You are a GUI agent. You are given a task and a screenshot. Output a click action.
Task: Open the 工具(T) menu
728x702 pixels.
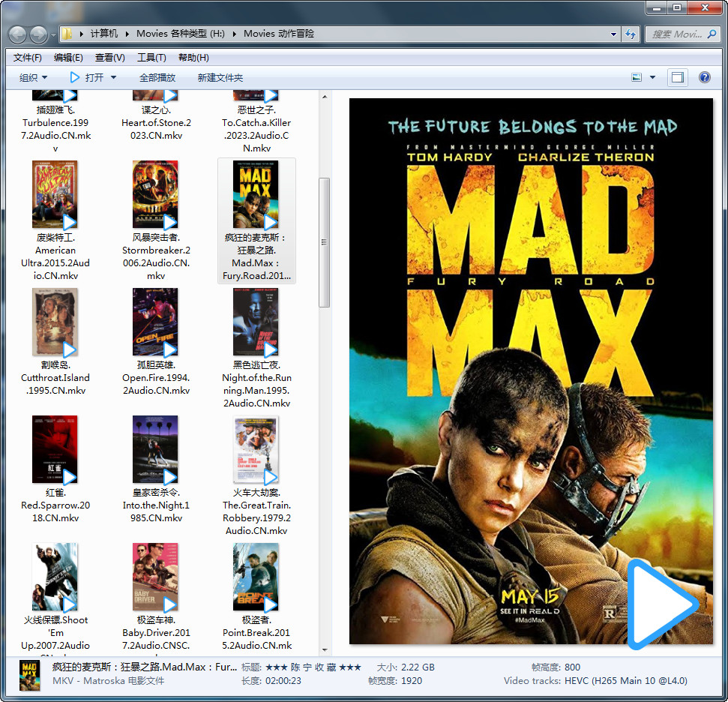151,58
